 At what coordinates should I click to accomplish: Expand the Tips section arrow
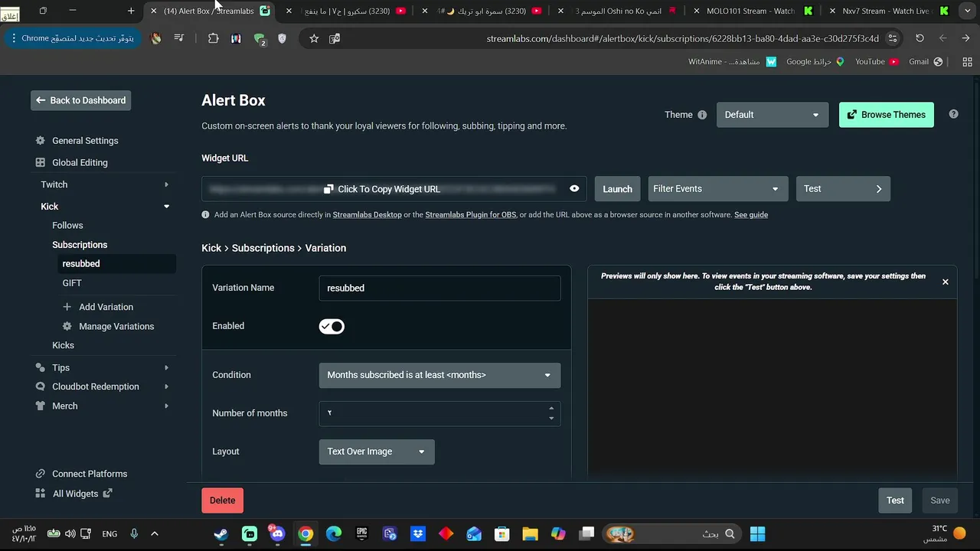click(x=166, y=368)
